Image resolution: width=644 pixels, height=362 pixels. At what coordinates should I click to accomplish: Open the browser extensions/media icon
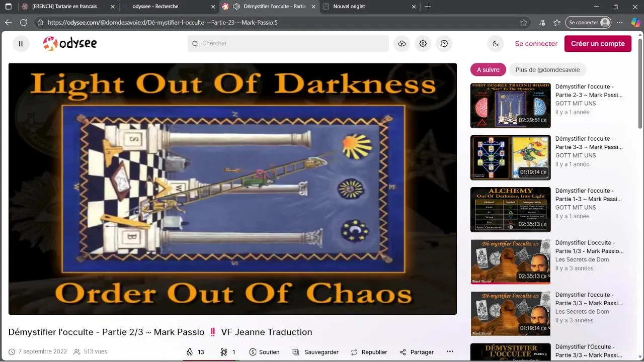coord(542,23)
